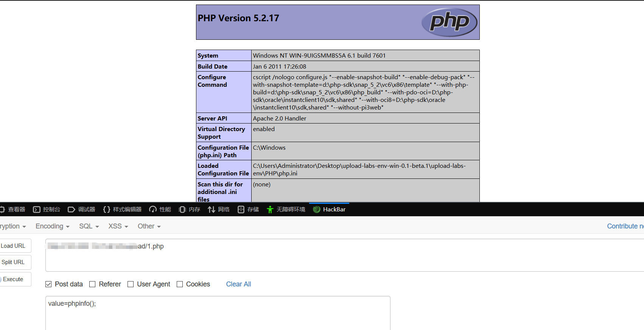Click the Split URL button
Viewport: 644px width, 330px height.
[15, 262]
